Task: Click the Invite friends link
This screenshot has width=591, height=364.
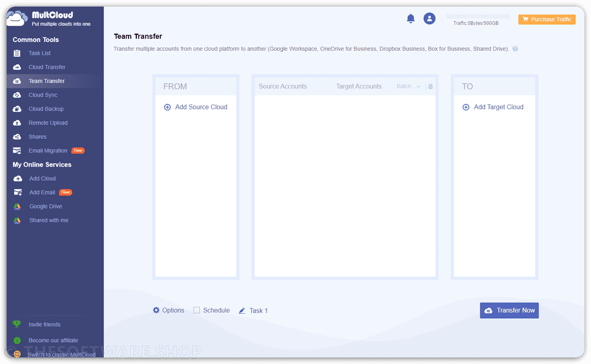Action: 44,325
